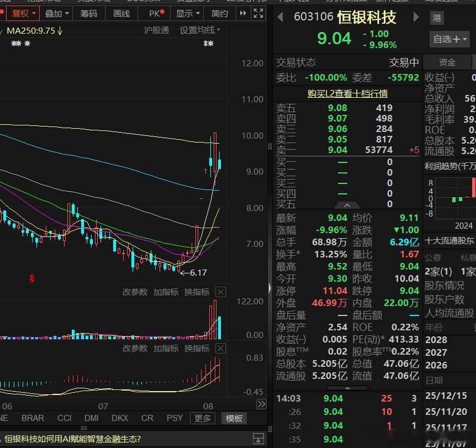Close the MACD indicator panel
Image resolution: width=476 pixels, height=448 pixels.
(x=221, y=349)
